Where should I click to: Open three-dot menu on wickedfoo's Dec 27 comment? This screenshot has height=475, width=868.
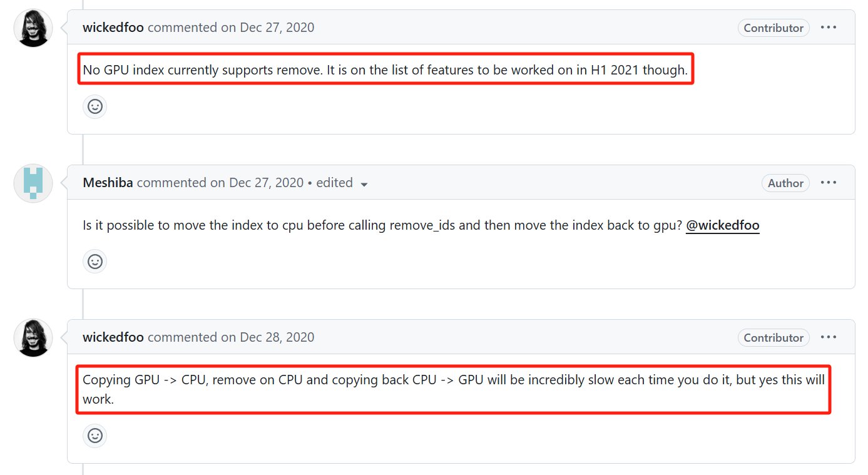[x=829, y=28]
